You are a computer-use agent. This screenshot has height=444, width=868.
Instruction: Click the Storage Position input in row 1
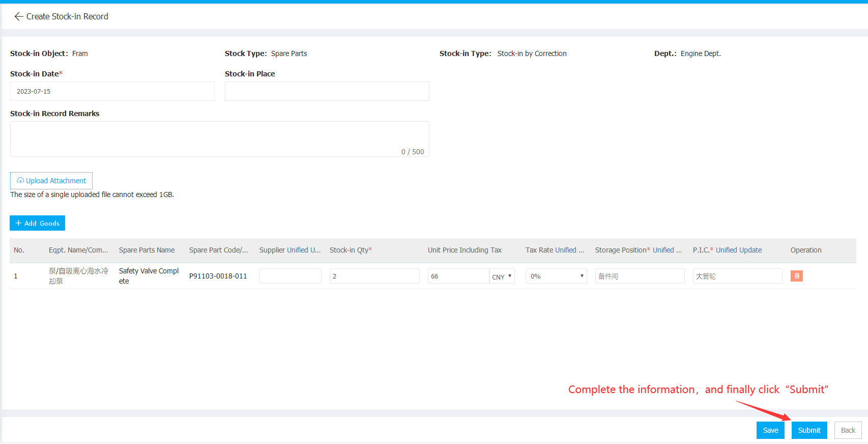point(640,276)
